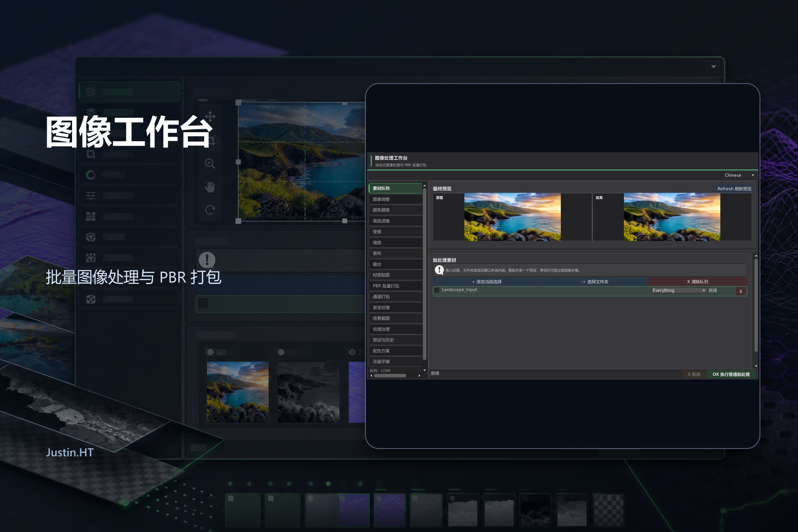798x532 pixels.
Task: Open the 变换 section
Action: [x=395, y=232]
